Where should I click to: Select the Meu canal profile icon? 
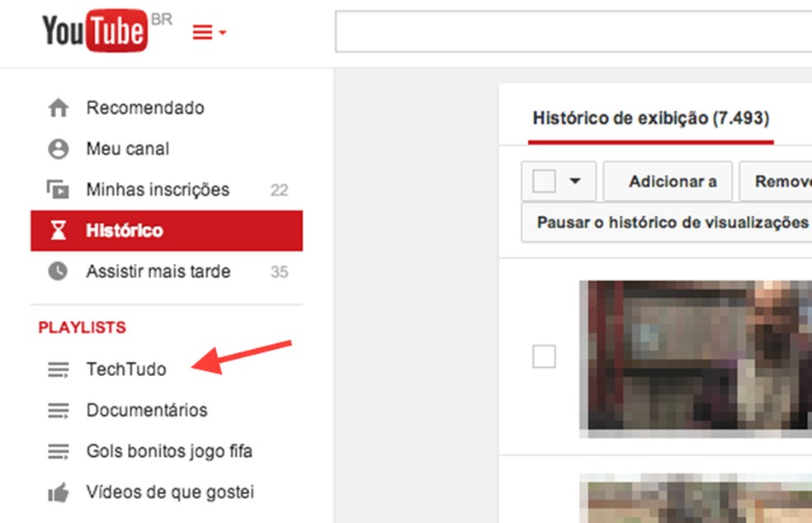[58, 148]
